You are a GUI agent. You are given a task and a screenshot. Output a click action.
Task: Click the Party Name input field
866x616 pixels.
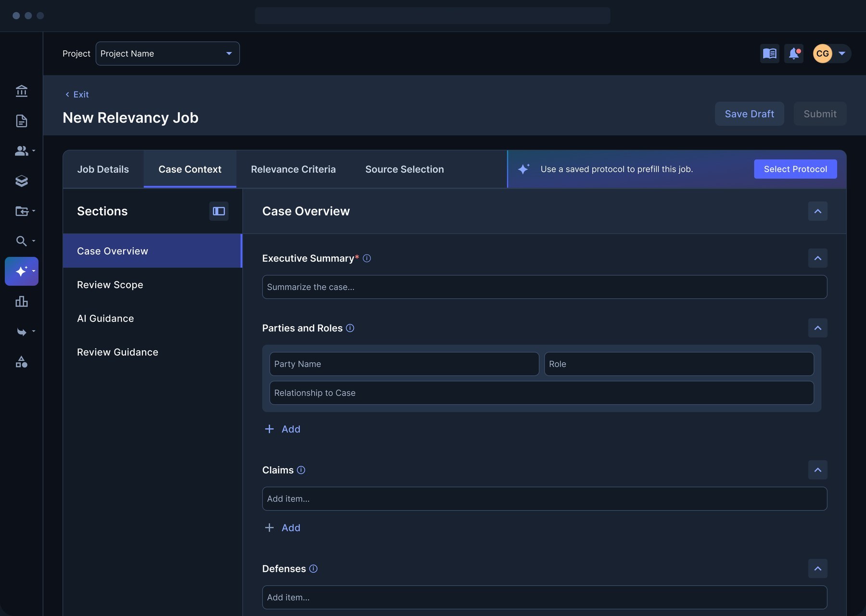(x=404, y=364)
